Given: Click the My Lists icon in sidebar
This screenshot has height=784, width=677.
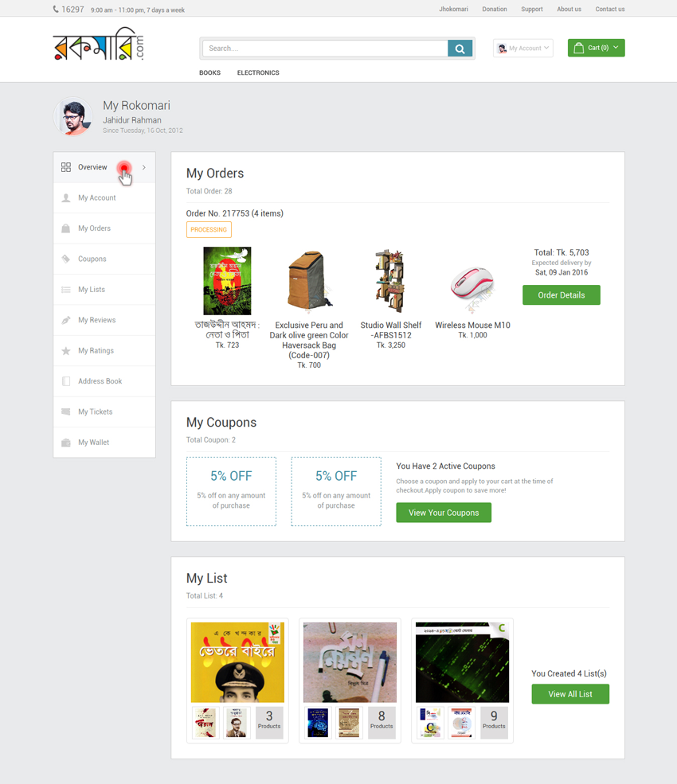Looking at the screenshot, I should click(65, 290).
